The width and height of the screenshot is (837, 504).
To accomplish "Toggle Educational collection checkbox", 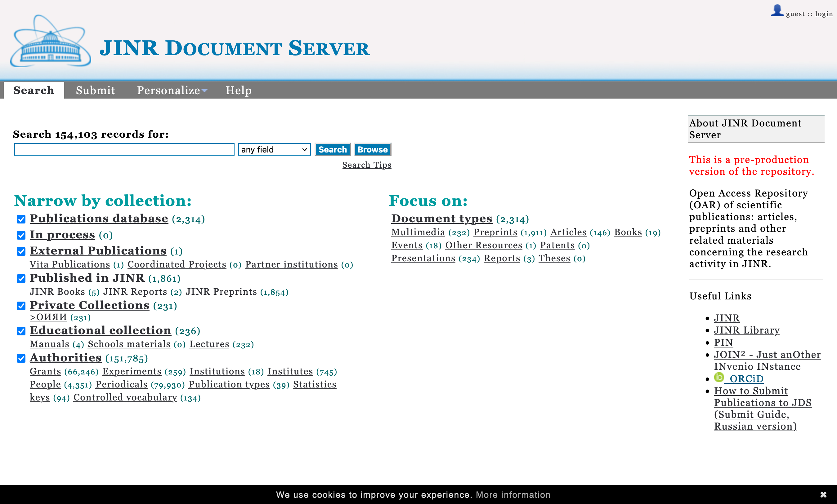I will [x=21, y=331].
